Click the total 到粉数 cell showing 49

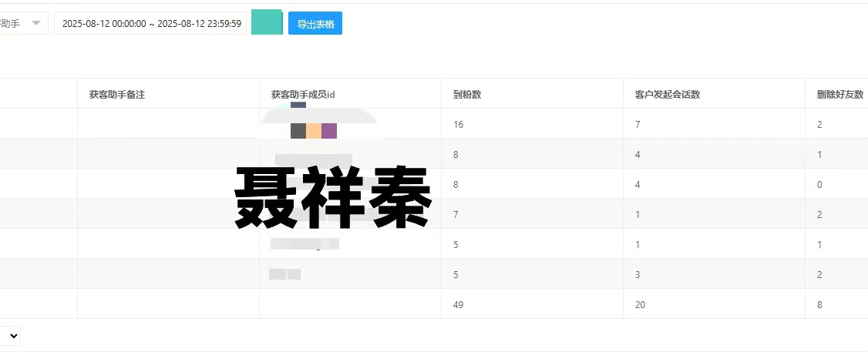(x=532, y=304)
